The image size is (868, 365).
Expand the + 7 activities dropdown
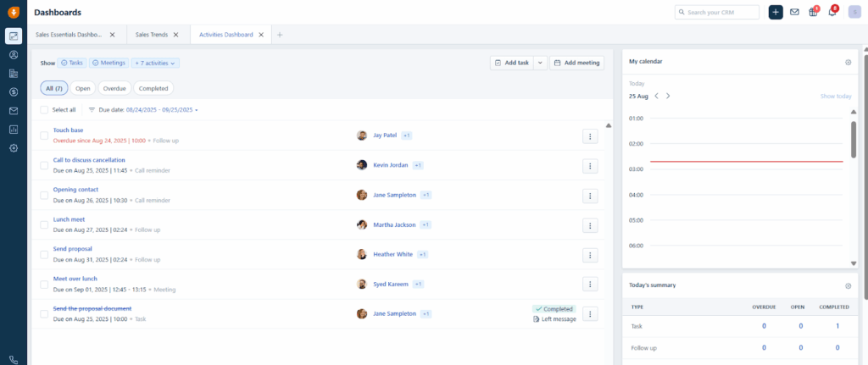click(x=154, y=63)
